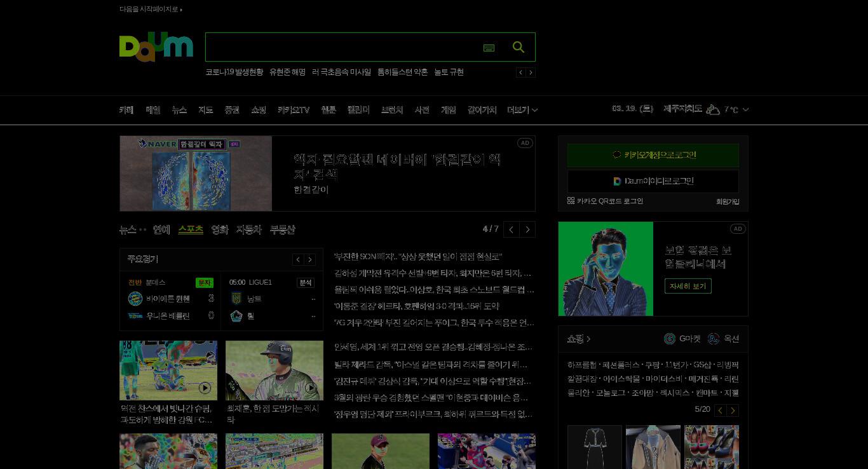Click trending keyword '놀토 규현'
Image resolution: width=868 pixels, height=469 pixels.
click(449, 72)
